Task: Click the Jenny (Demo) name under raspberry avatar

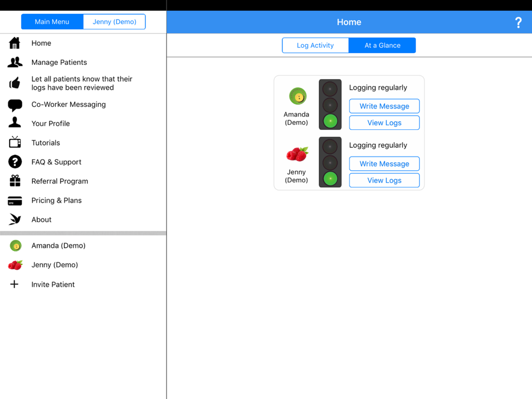Action: pyautogui.click(x=296, y=176)
